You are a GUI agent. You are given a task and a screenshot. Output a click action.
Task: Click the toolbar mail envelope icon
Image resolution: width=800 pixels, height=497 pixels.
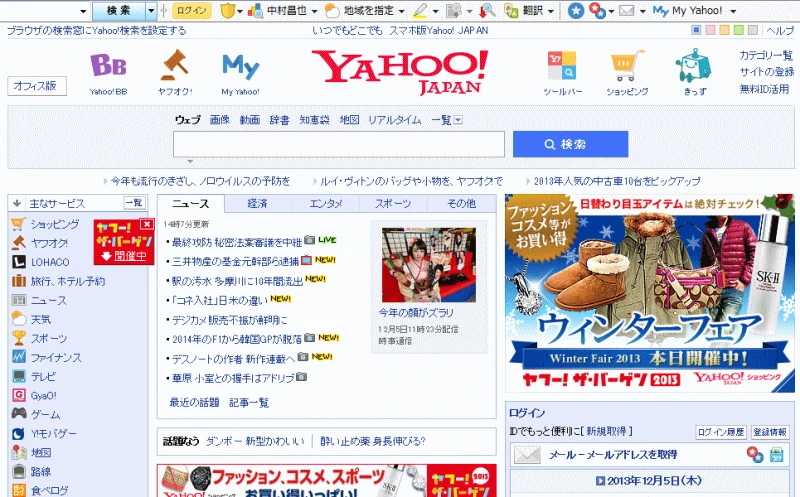(x=627, y=11)
